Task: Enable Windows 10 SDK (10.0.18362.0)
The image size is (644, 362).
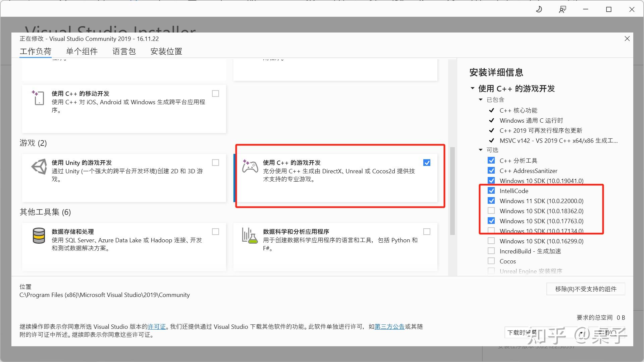Action: 491,210
